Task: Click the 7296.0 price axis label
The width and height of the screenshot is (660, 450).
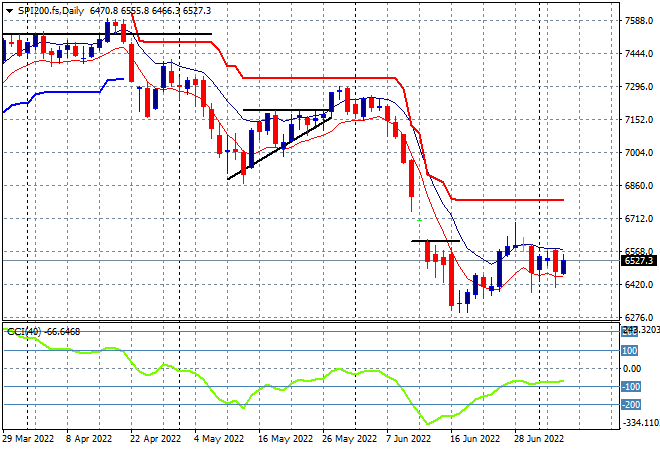Action: click(639, 87)
